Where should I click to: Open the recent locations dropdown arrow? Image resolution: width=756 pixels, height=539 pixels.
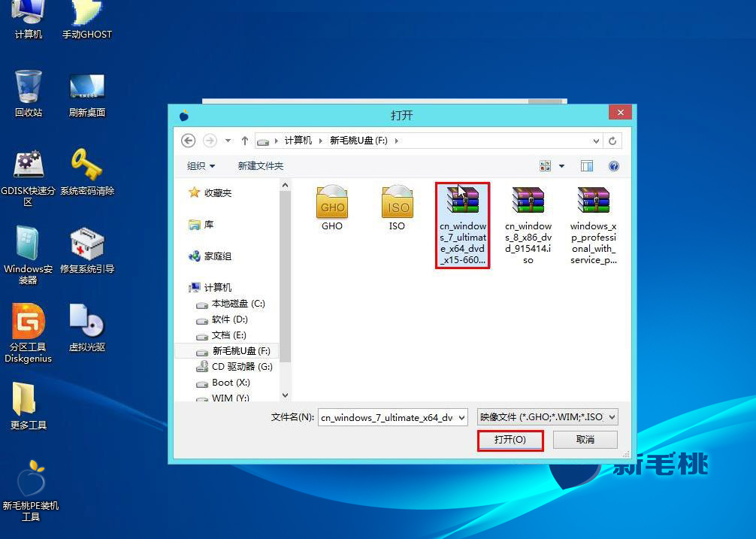pyautogui.click(x=228, y=141)
